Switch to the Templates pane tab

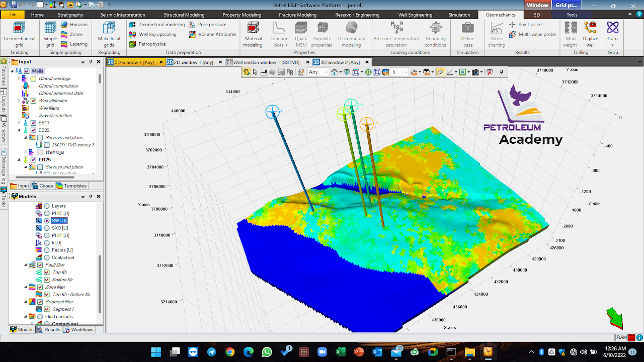pyautogui.click(x=71, y=186)
